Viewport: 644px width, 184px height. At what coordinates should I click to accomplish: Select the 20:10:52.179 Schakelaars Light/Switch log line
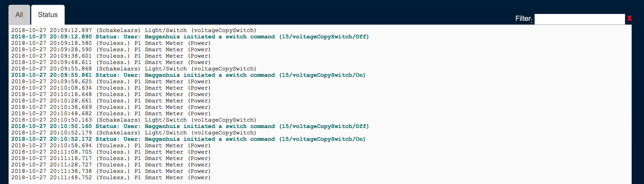134,133
